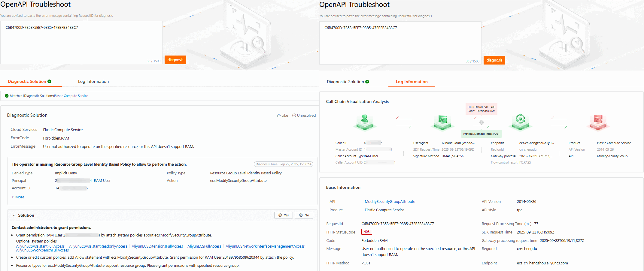644x271 pixels.
Task: Answer Yes to the solution feedback
Action: [284, 215]
